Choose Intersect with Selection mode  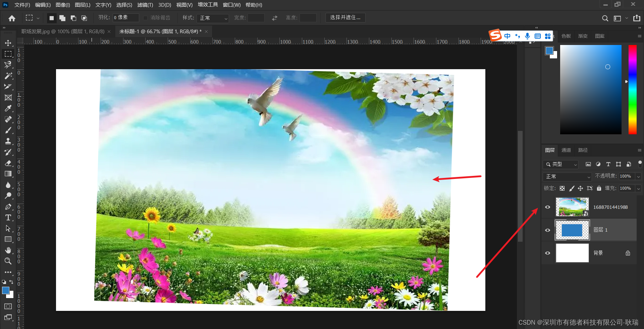click(84, 18)
